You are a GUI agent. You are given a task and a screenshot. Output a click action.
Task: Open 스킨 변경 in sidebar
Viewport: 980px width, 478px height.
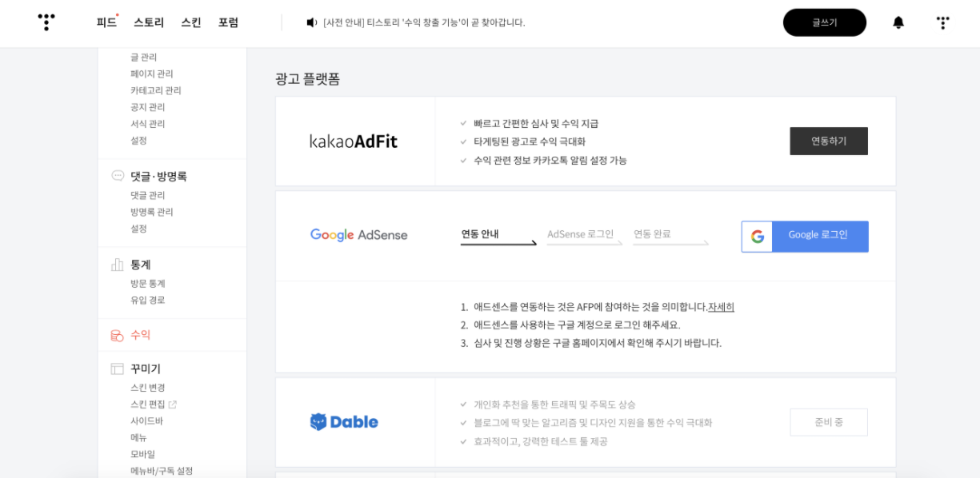[x=148, y=388]
